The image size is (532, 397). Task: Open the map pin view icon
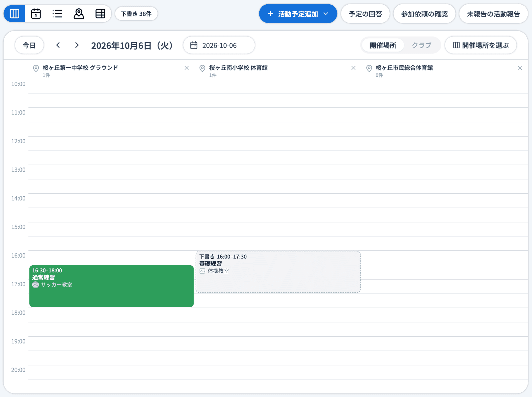click(x=79, y=14)
